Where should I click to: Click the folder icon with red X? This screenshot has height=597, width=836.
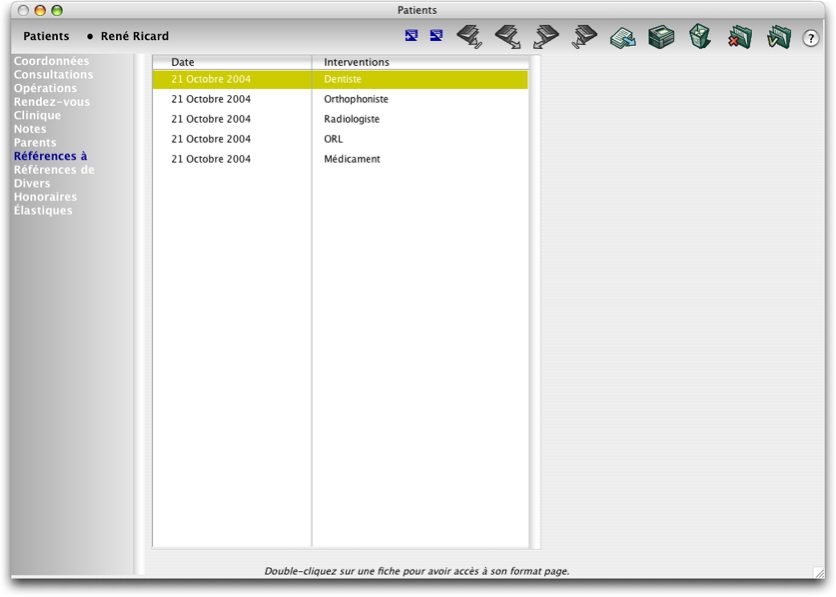[x=739, y=37]
